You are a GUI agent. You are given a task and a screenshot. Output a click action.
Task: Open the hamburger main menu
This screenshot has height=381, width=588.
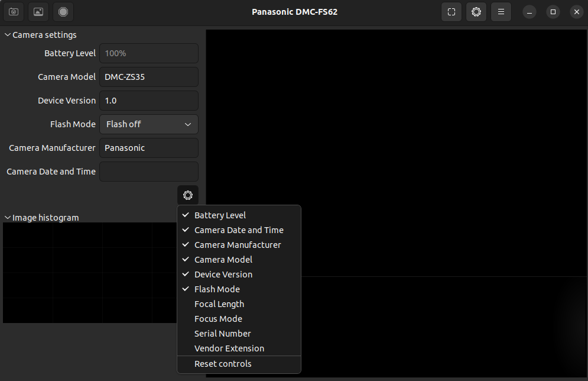[501, 12]
